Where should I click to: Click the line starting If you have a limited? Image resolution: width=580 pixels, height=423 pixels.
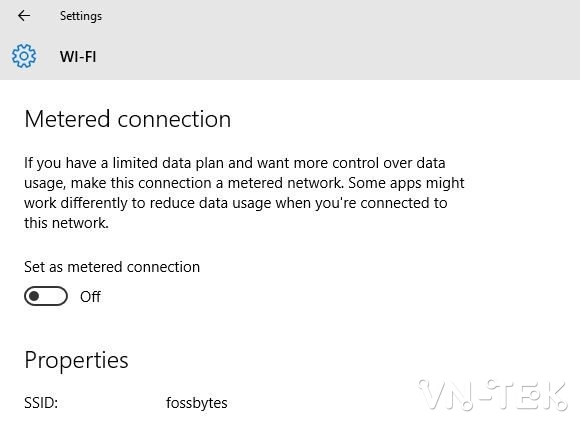[x=235, y=163]
